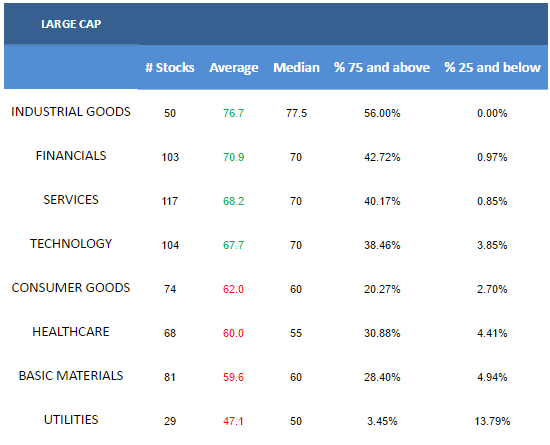Screen dimensions: 550x445
Task: Select the green 76.7 average value
Action: [234, 113]
